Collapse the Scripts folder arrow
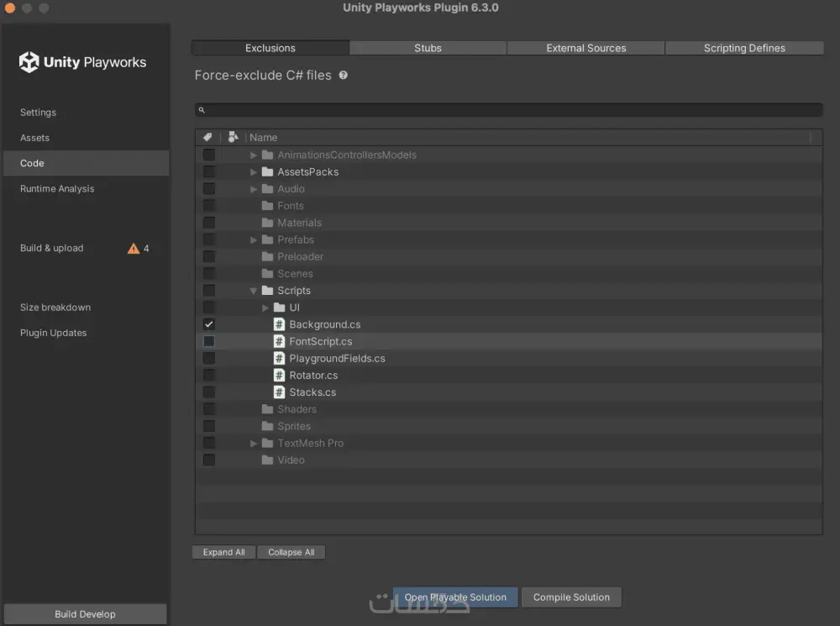The height and width of the screenshot is (626, 840). point(254,291)
